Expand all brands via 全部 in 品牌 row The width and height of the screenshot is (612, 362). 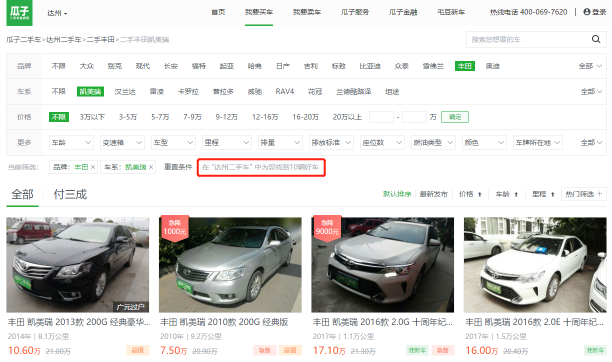(591, 66)
